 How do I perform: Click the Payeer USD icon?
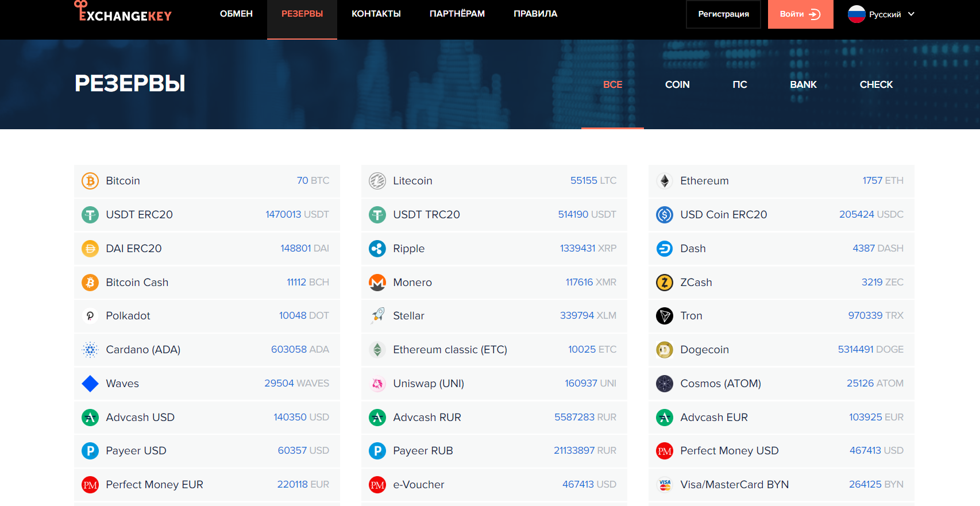[x=90, y=451]
